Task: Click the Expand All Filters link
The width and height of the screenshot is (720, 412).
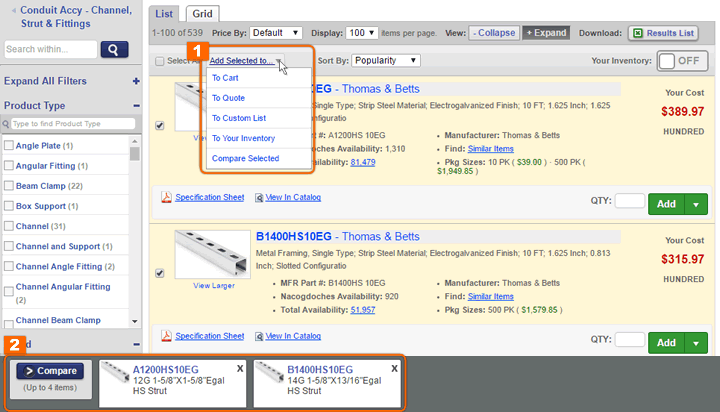Action: click(x=45, y=81)
